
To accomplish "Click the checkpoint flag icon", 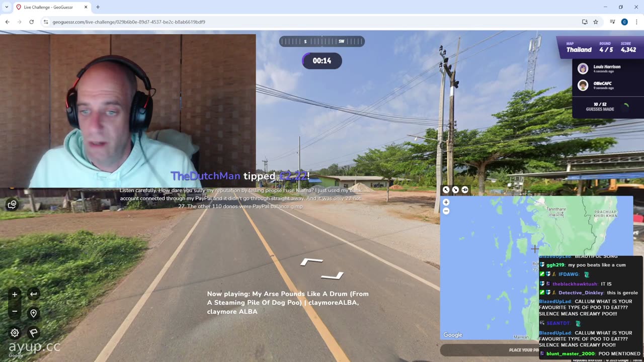I will tap(33, 333).
